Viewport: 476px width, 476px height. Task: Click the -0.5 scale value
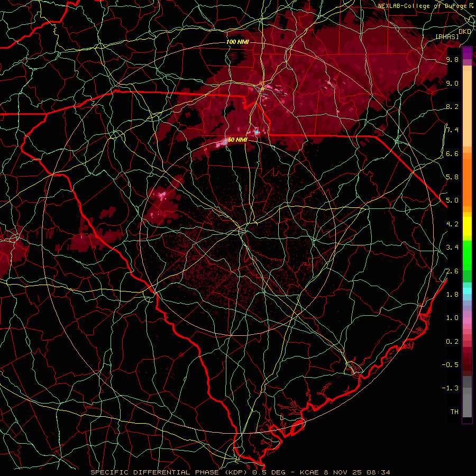pos(450,365)
